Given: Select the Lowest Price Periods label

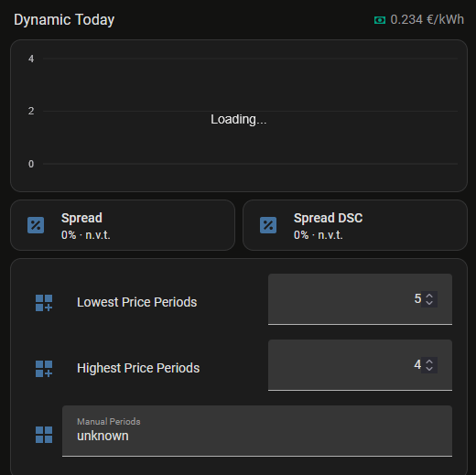Looking at the screenshot, I should point(136,302).
